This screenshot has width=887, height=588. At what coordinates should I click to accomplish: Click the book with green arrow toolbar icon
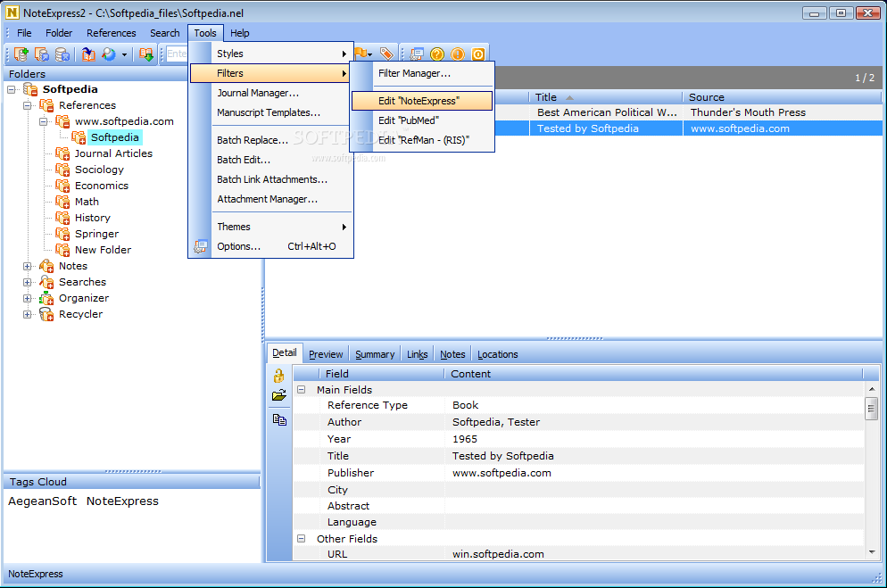coord(146,54)
